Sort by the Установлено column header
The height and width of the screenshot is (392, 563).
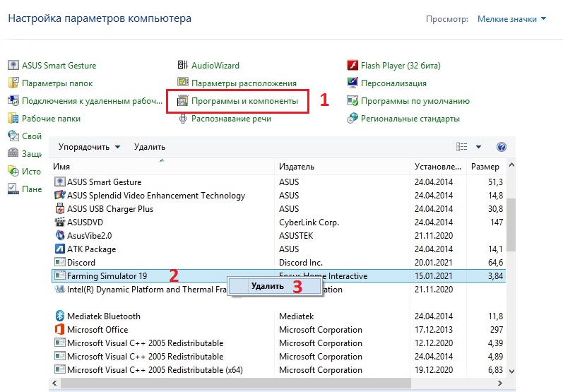(438, 167)
